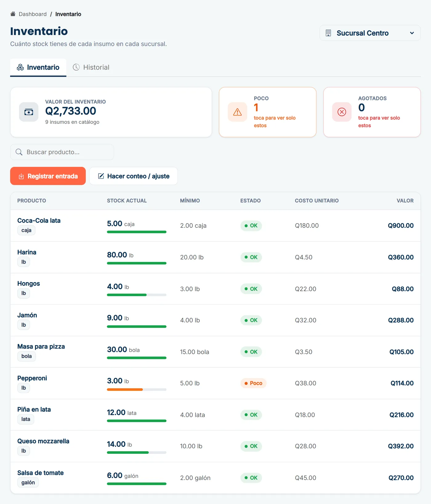Click the Masa para pizza product name
Image resolution: width=431 pixels, height=504 pixels.
pos(41,346)
